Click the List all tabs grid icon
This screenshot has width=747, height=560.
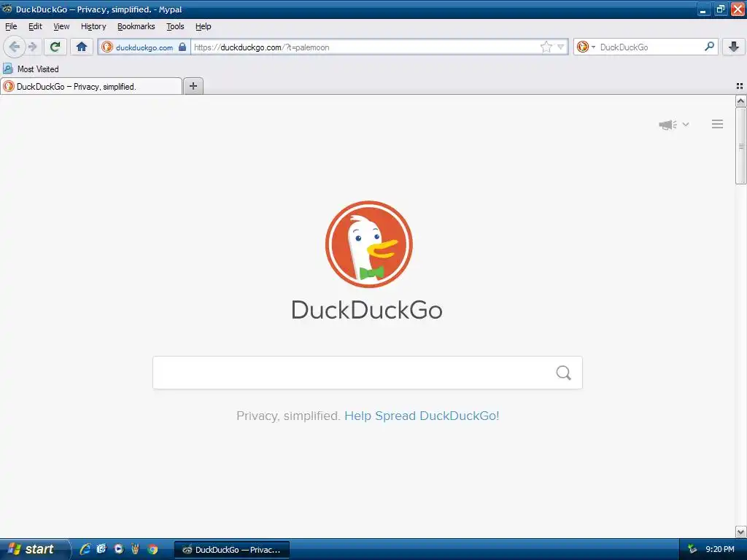[740, 86]
